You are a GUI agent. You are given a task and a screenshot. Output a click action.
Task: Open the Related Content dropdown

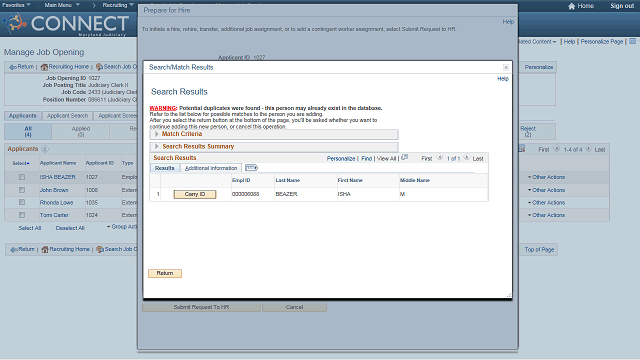click(x=537, y=42)
